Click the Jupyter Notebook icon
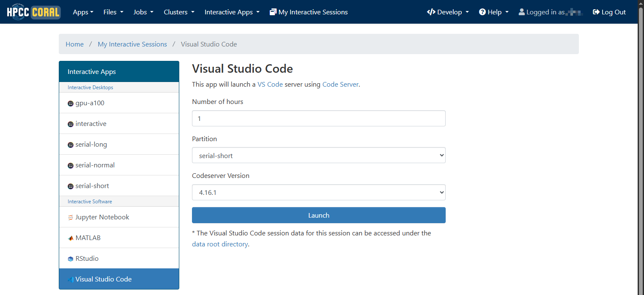Image resolution: width=644 pixels, height=295 pixels. (71, 218)
